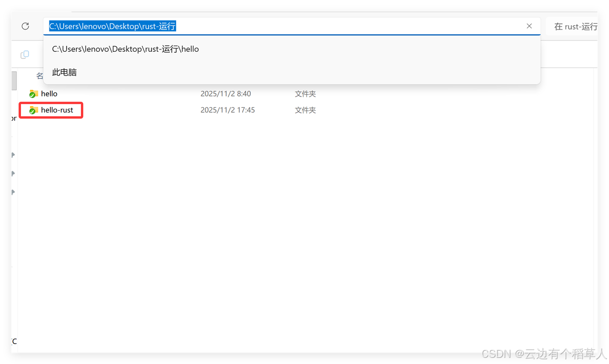Click the refresh icon

(25, 26)
